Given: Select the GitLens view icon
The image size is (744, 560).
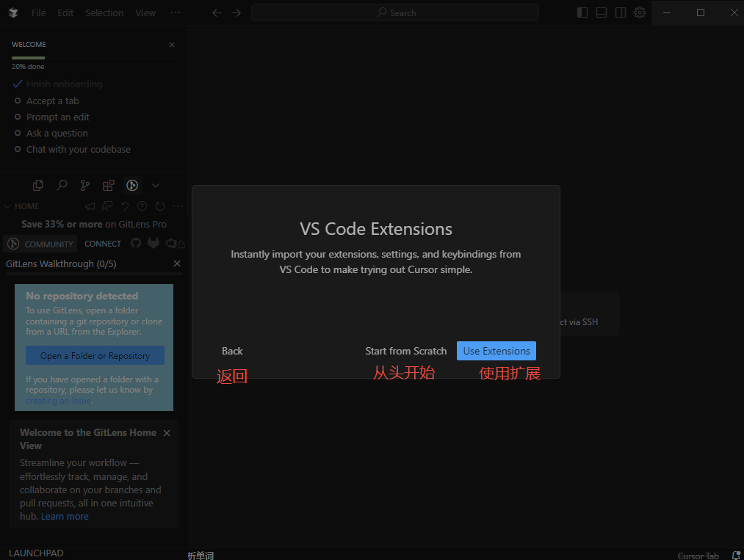Looking at the screenshot, I should click(x=132, y=186).
